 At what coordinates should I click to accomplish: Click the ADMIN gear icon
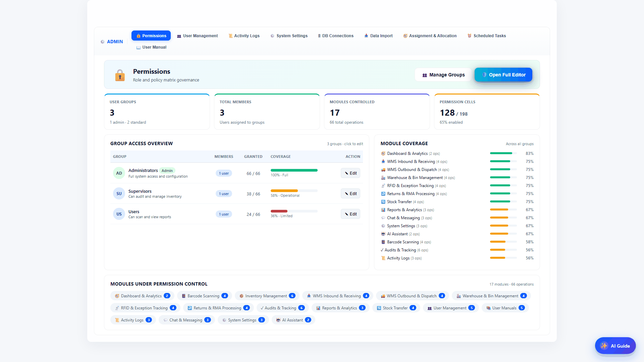(103, 42)
